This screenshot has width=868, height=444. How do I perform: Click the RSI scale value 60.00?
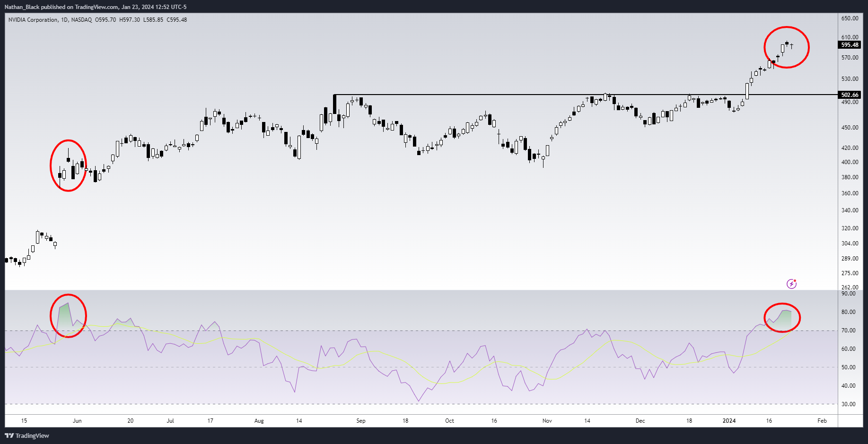pos(849,349)
